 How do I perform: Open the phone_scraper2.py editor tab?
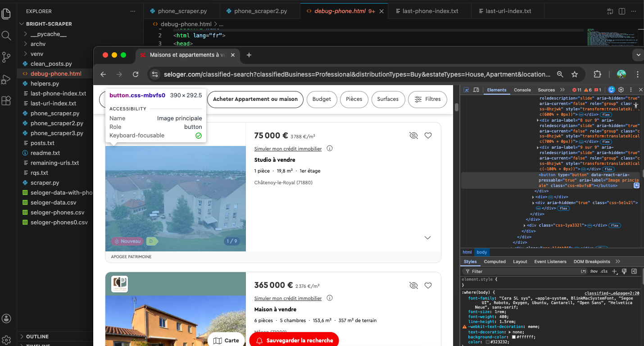(x=260, y=11)
